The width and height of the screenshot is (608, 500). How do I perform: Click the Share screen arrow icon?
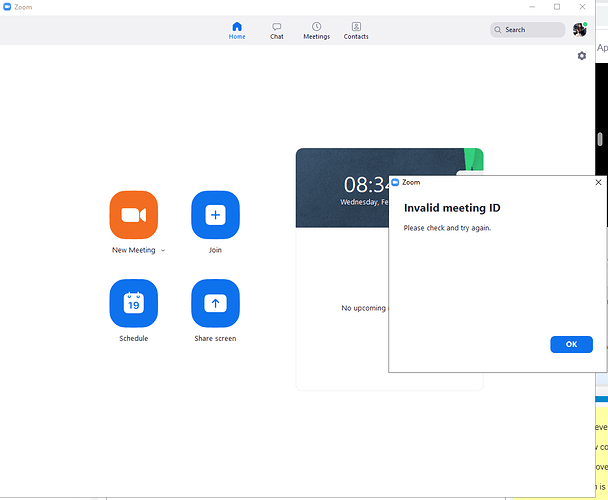215,303
